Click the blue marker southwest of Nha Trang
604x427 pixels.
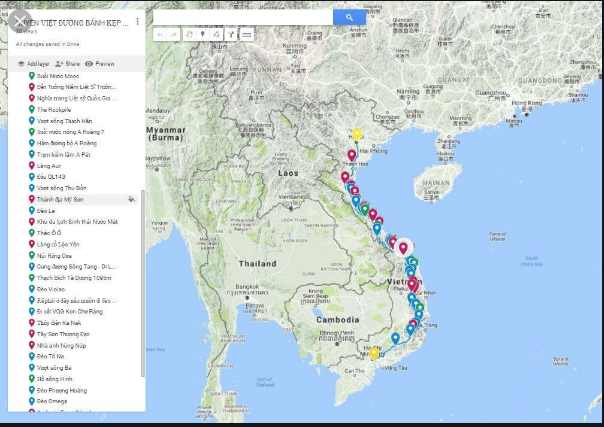pos(395,338)
